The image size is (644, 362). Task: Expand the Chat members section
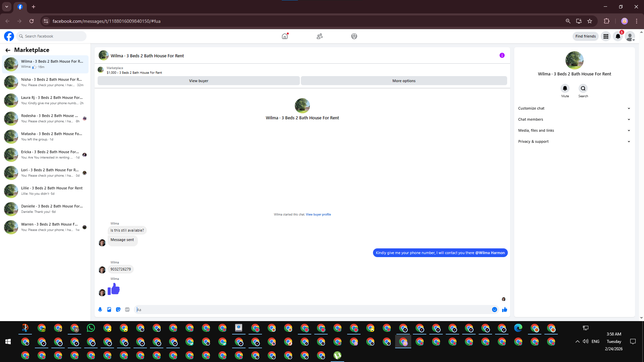tap(574, 119)
